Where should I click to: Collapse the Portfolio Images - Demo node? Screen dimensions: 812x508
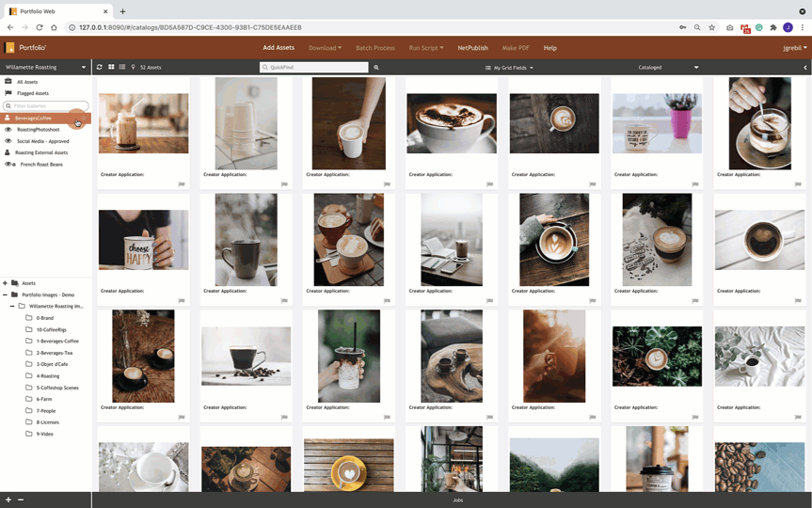click(x=5, y=294)
